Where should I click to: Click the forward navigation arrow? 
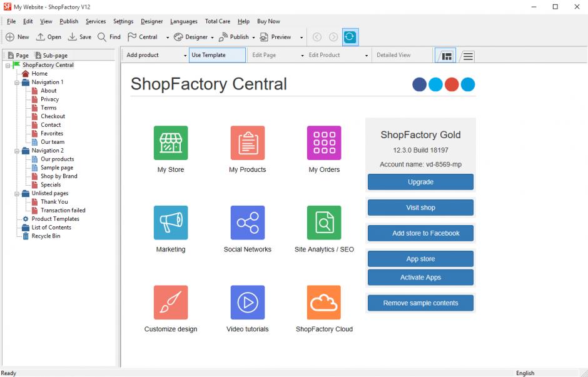333,37
